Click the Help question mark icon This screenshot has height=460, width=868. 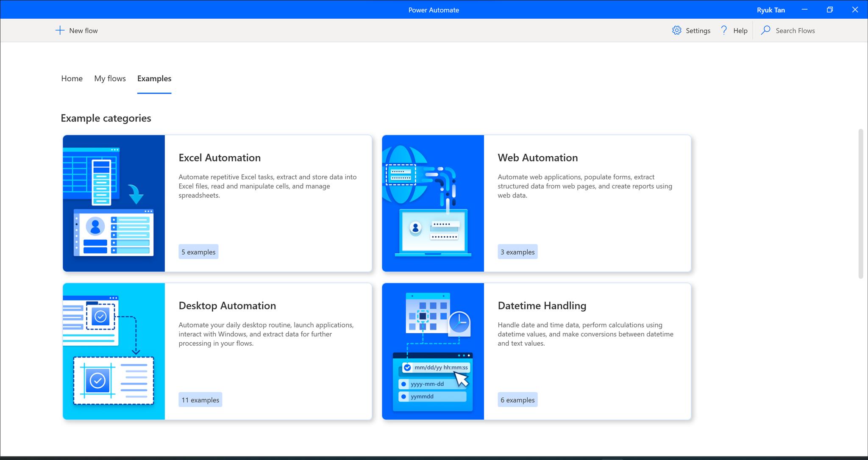[x=724, y=30]
